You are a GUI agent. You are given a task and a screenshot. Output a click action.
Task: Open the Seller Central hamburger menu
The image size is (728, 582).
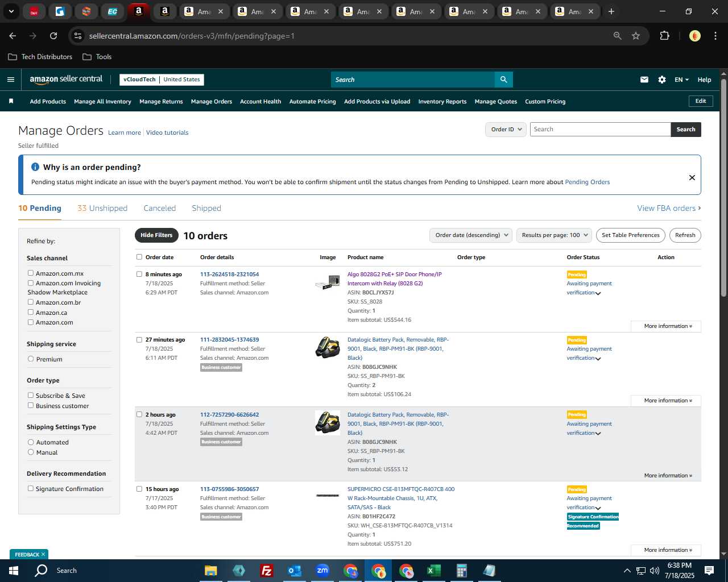tap(11, 80)
